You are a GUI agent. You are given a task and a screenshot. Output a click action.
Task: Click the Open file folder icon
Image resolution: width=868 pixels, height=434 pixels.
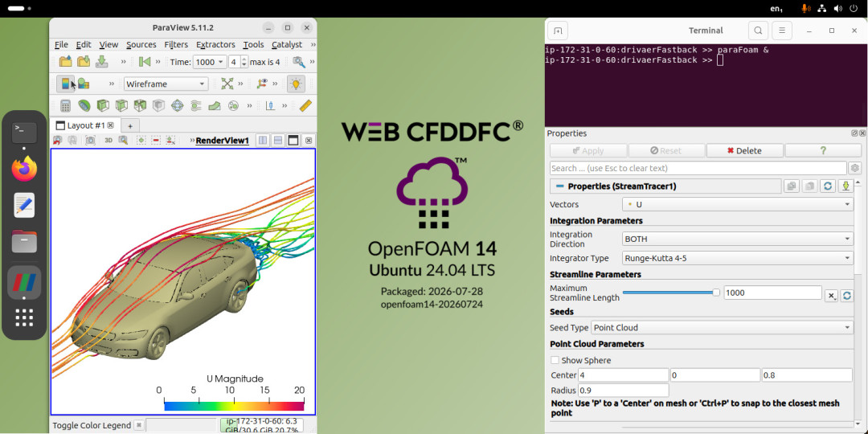(65, 61)
